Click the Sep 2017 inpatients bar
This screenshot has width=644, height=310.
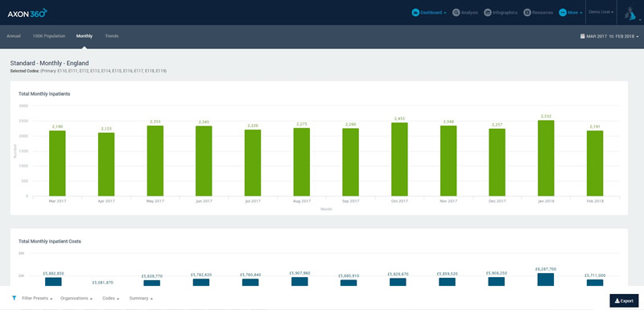point(351,162)
